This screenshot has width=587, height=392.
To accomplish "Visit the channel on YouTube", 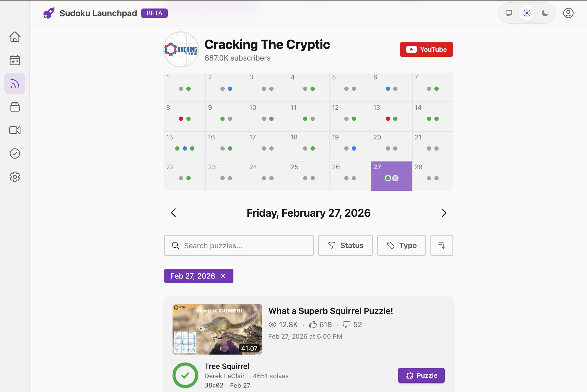I will (x=426, y=49).
